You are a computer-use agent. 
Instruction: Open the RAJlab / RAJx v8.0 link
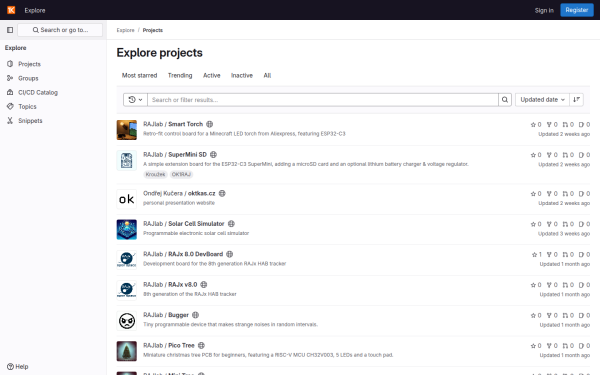pos(170,285)
